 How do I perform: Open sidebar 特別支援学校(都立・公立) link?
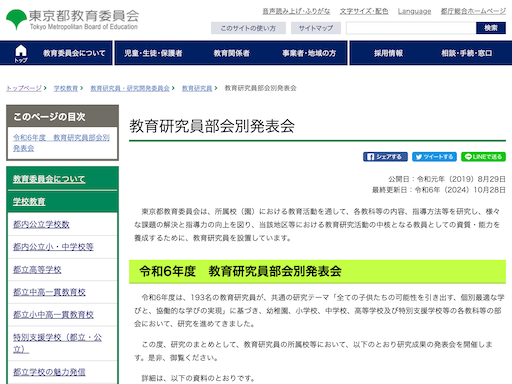click(57, 343)
